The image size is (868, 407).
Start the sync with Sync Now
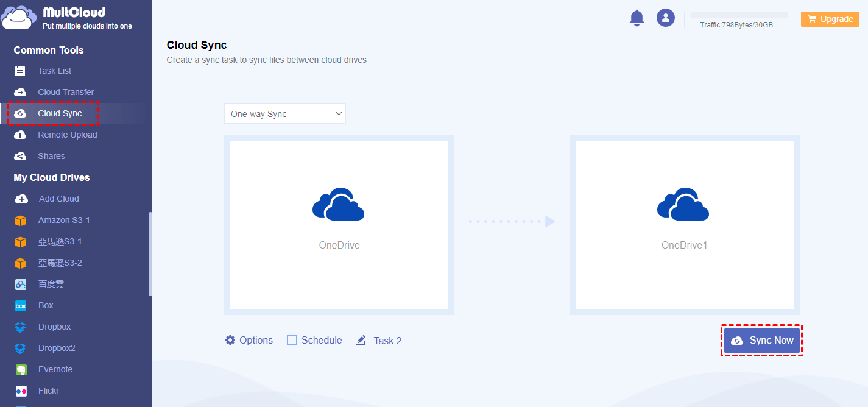pyautogui.click(x=762, y=340)
